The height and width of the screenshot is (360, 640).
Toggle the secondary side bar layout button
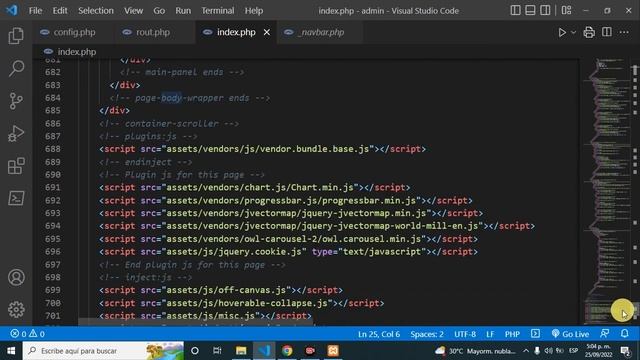(x=545, y=10)
